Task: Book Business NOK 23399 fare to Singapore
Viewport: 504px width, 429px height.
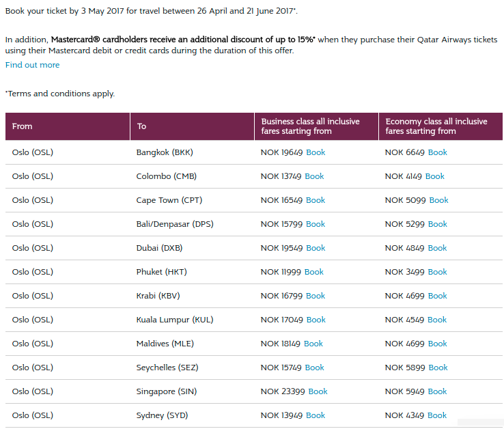Action: (318, 391)
